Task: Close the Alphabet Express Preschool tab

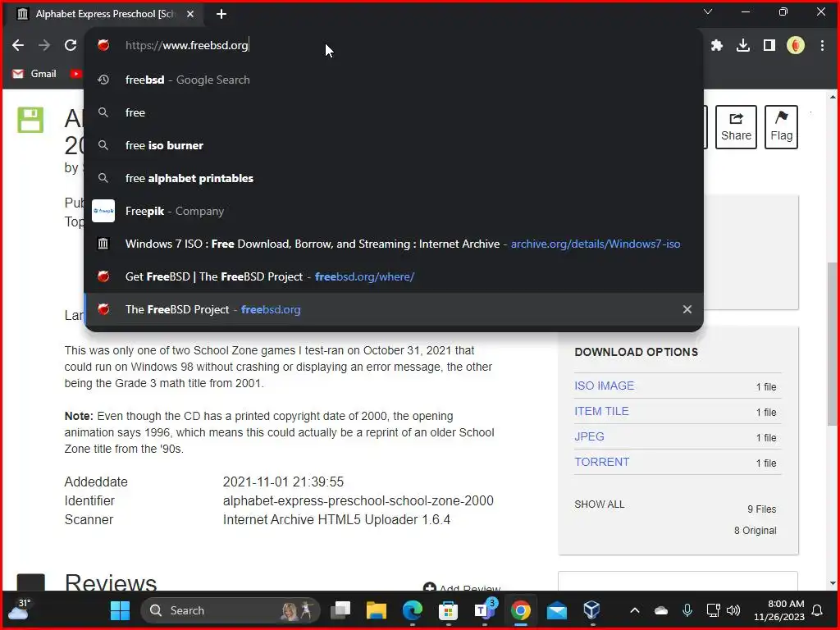Action: 190,14
